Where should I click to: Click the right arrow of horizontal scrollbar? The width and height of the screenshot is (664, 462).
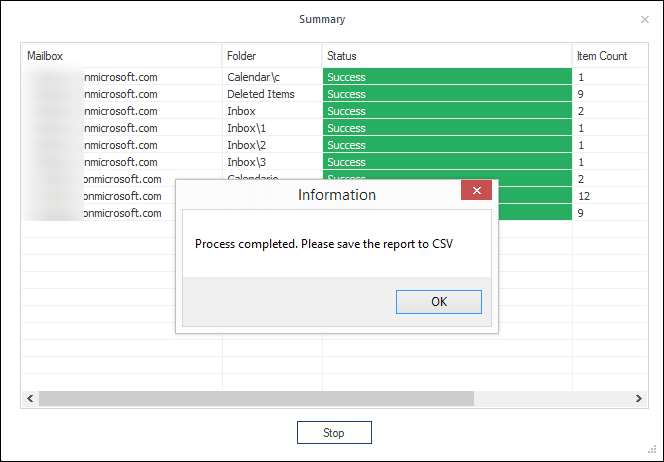[x=639, y=398]
